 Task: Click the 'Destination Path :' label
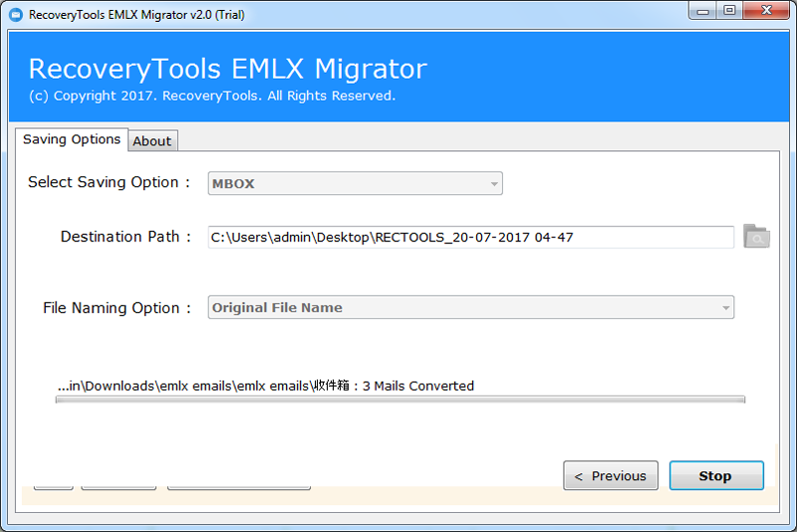126,237
